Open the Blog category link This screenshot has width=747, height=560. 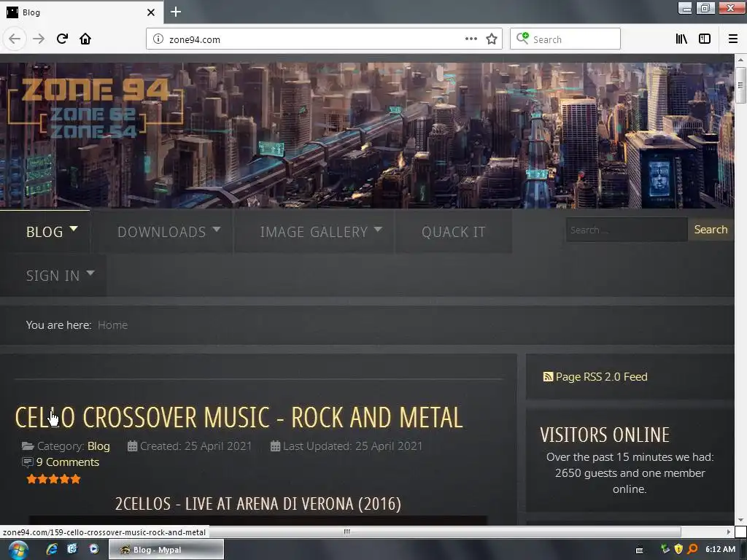(98, 446)
